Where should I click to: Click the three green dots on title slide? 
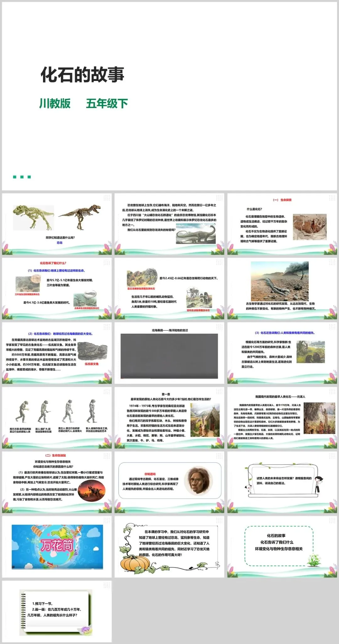(22, 177)
